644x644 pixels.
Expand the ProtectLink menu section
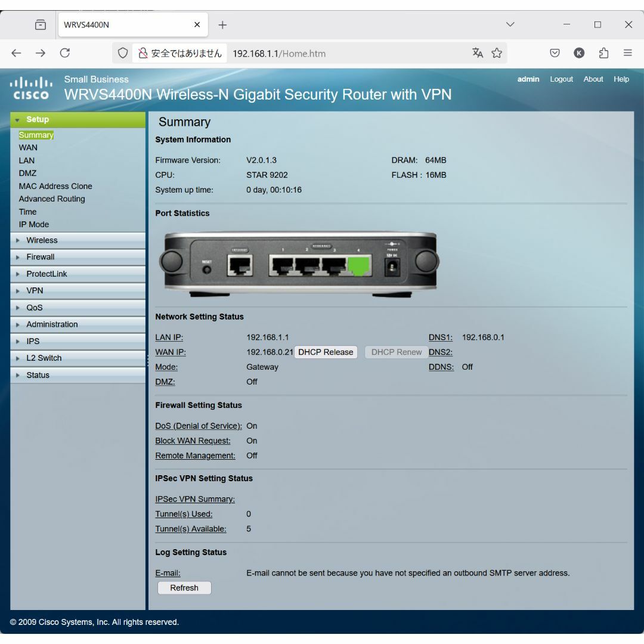click(x=78, y=274)
